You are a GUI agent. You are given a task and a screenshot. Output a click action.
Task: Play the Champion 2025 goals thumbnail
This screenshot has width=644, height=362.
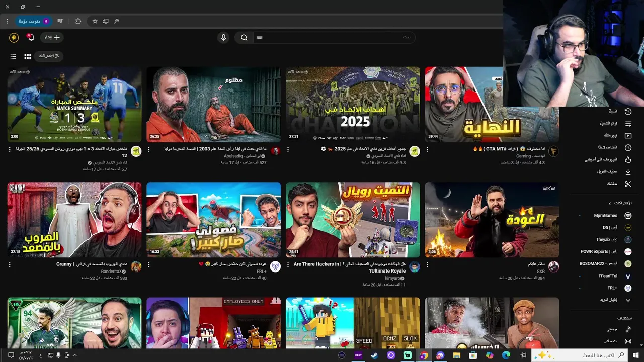click(x=353, y=105)
